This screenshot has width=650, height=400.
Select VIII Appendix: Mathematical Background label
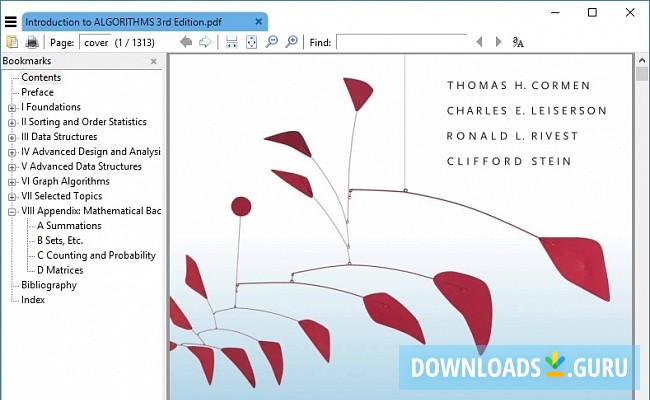click(x=91, y=211)
